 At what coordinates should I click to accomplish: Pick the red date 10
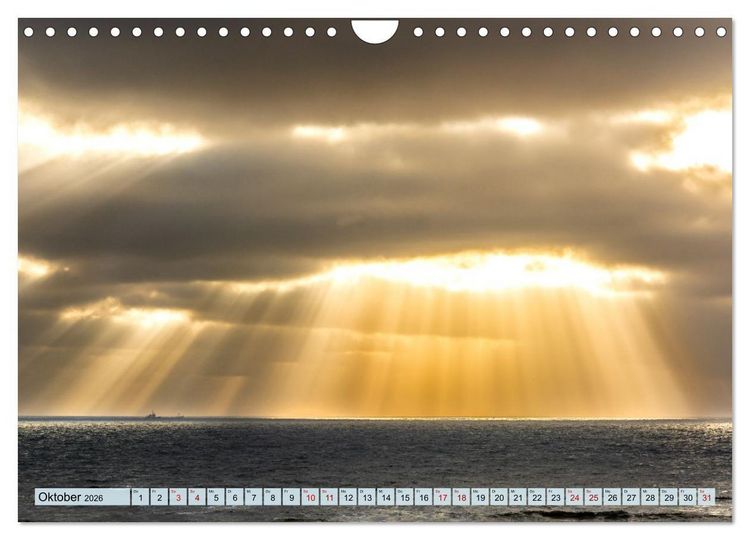click(x=310, y=497)
